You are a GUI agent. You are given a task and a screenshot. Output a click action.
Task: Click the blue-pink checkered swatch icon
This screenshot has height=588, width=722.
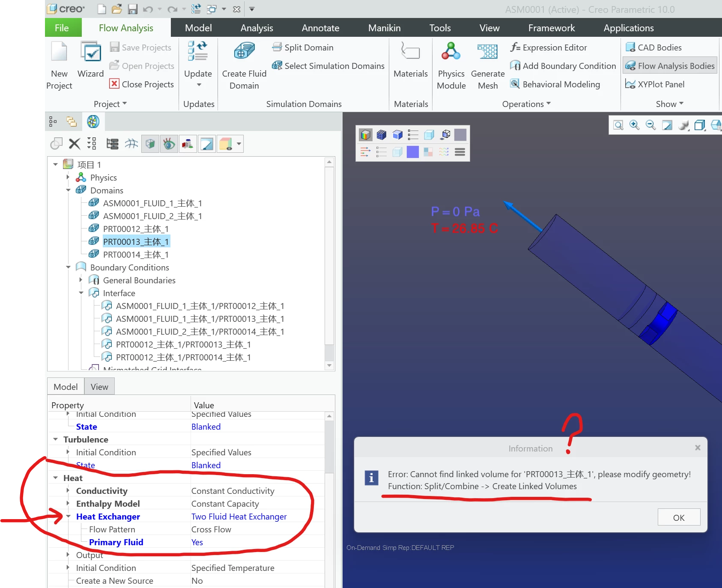coord(428,152)
